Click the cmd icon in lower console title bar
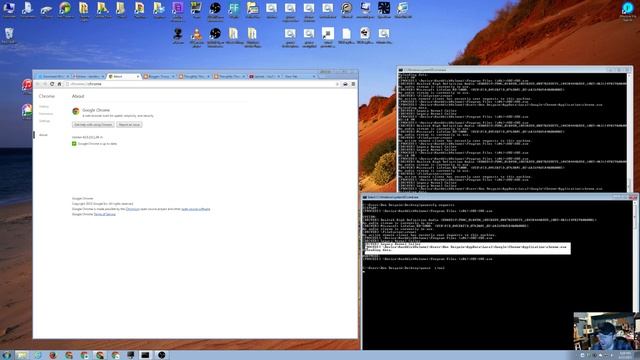This screenshot has height=360, width=640. point(365,197)
